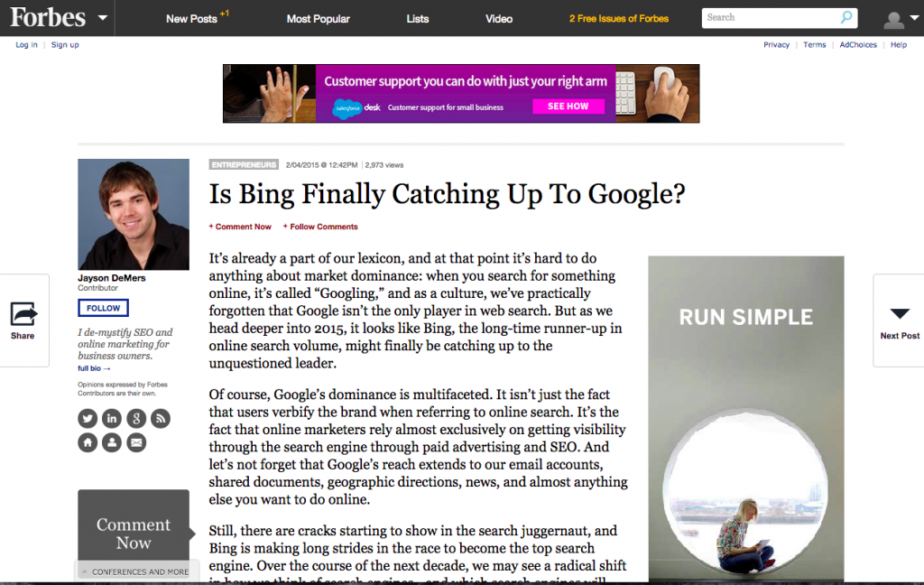Expand the Conferences and More bar
Image resolution: width=924 pixels, height=585 pixels.
pos(134,571)
